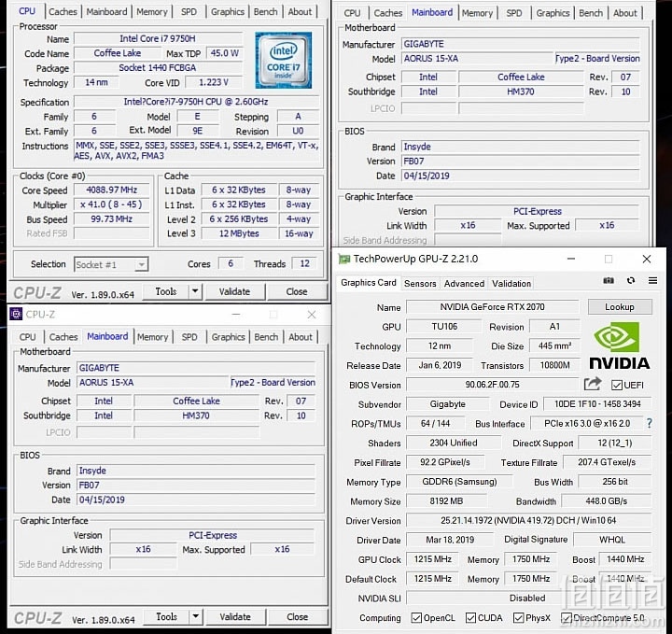
Task: Open GPU-Z hamburger menu icon
Action: [652, 281]
